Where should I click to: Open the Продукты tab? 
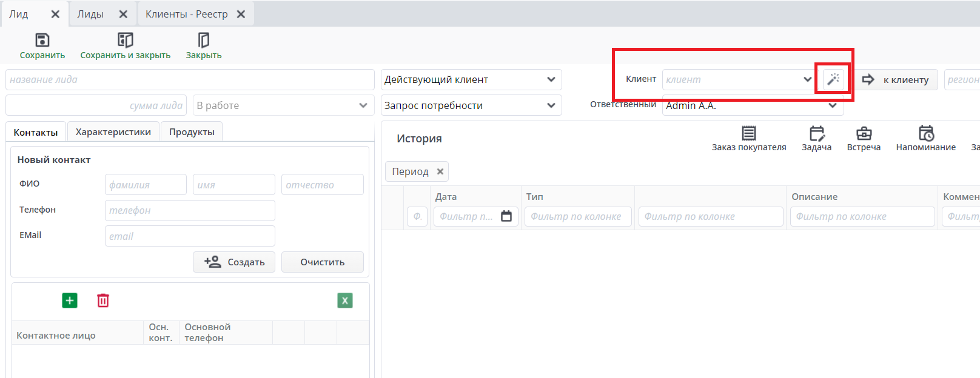(192, 132)
